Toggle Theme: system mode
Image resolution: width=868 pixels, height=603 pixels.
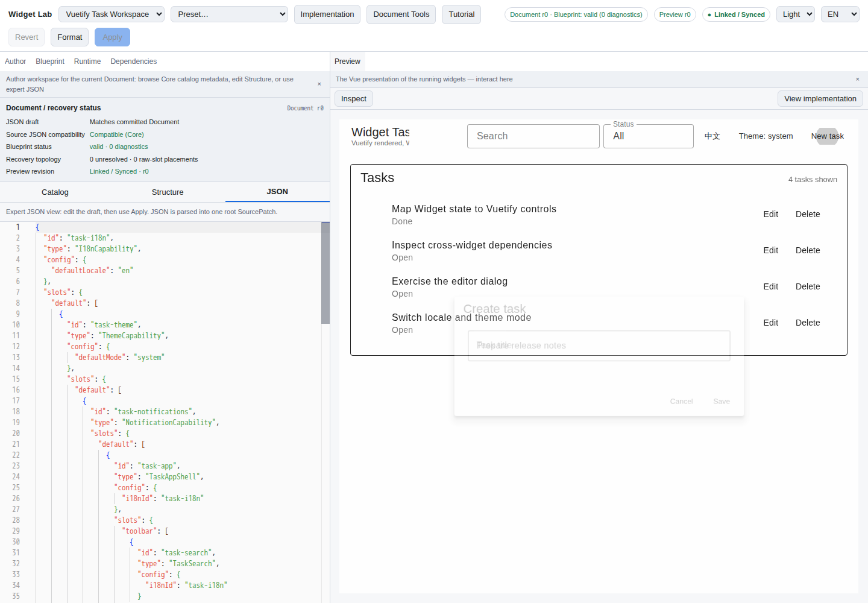[x=766, y=136]
